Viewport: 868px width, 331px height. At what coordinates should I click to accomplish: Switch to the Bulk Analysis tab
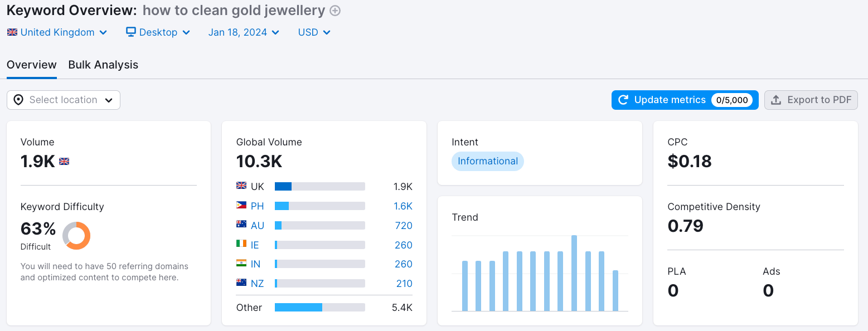[103, 65]
